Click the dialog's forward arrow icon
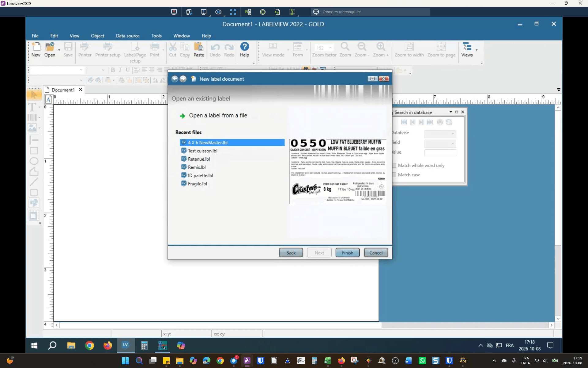Screen dimensions: 588x368 click(183, 79)
